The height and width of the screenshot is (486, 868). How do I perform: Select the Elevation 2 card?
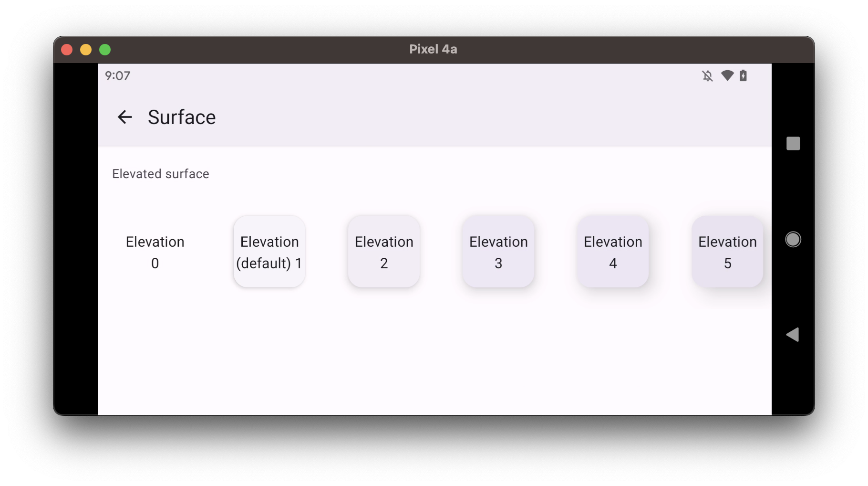click(383, 252)
